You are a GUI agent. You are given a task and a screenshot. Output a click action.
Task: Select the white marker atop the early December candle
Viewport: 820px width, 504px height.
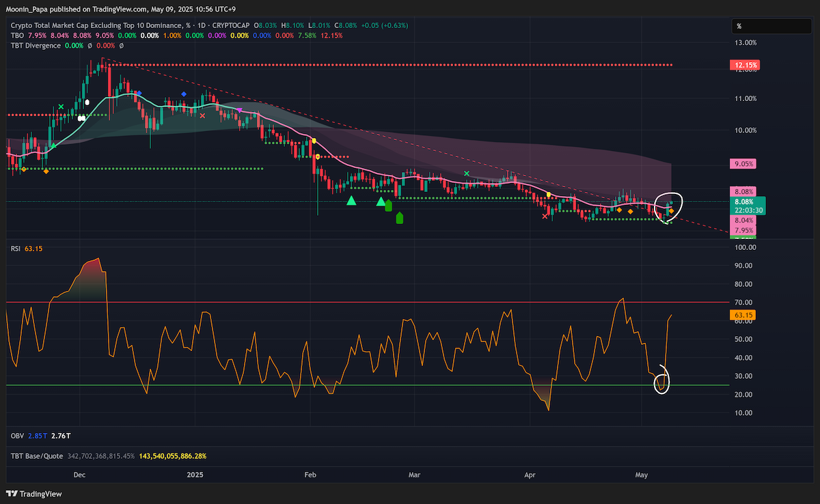87,102
